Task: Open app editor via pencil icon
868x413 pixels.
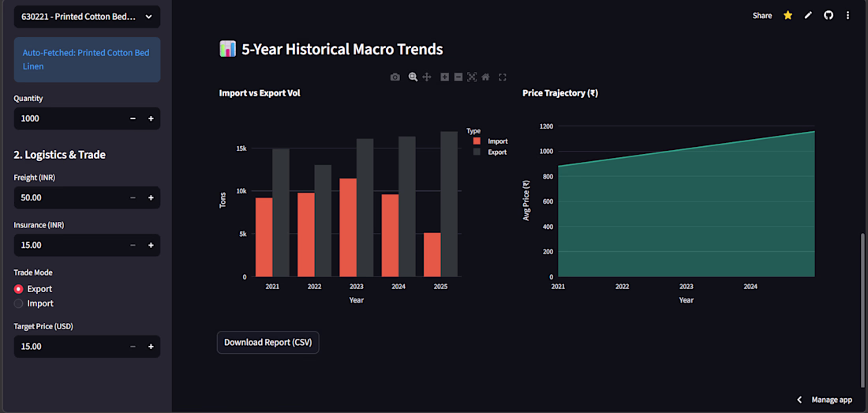Action: click(x=808, y=16)
